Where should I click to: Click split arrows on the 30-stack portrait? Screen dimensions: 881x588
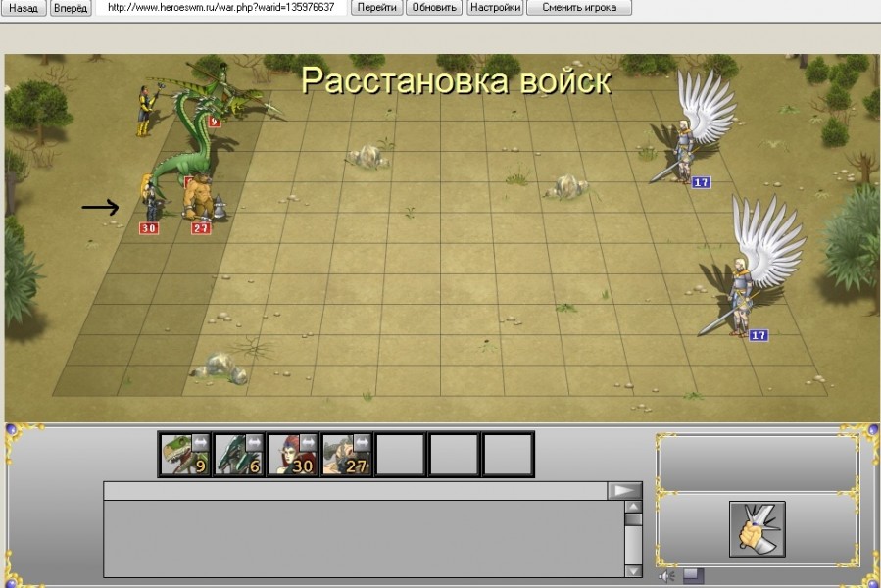(309, 443)
